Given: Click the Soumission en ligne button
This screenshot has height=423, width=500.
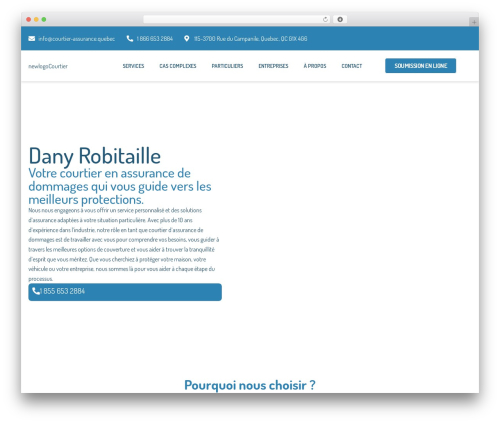Looking at the screenshot, I should tap(421, 66).
